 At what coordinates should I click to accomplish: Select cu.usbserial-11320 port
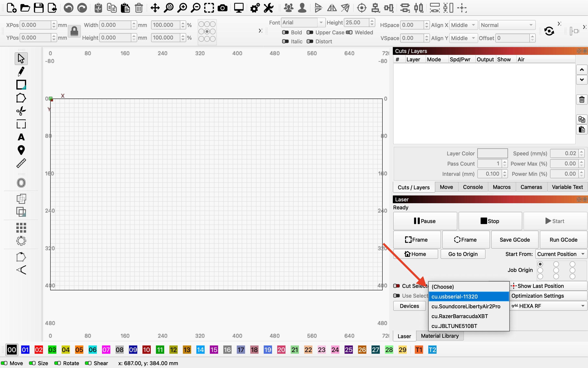point(468,296)
